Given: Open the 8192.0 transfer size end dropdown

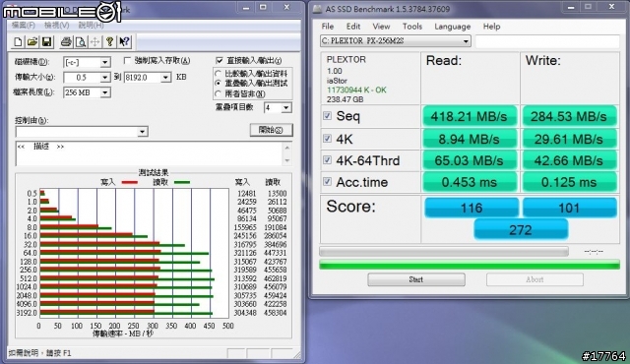Looking at the screenshot, I should (x=165, y=77).
